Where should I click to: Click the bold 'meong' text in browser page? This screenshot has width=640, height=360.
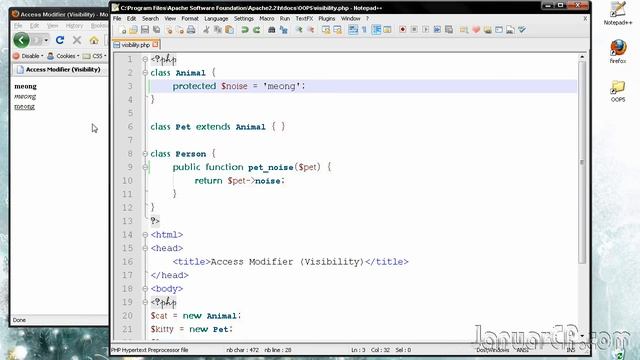coord(25,87)
